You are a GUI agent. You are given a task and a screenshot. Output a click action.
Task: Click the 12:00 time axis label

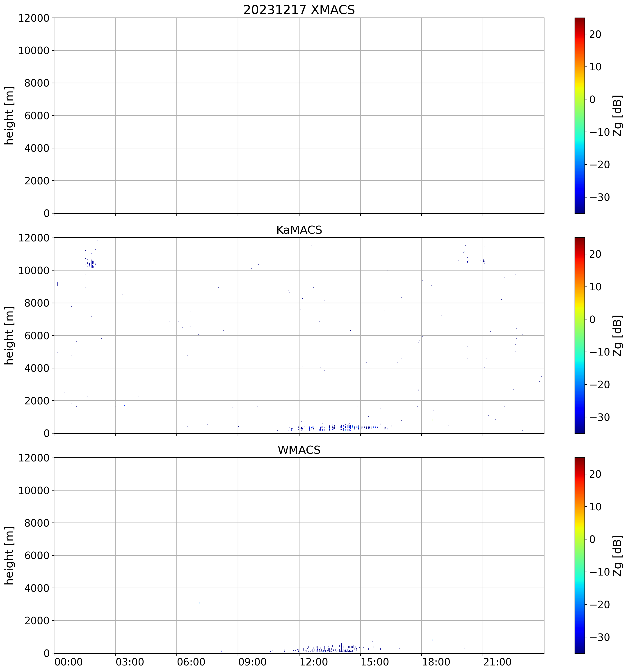tap(313, 662)
